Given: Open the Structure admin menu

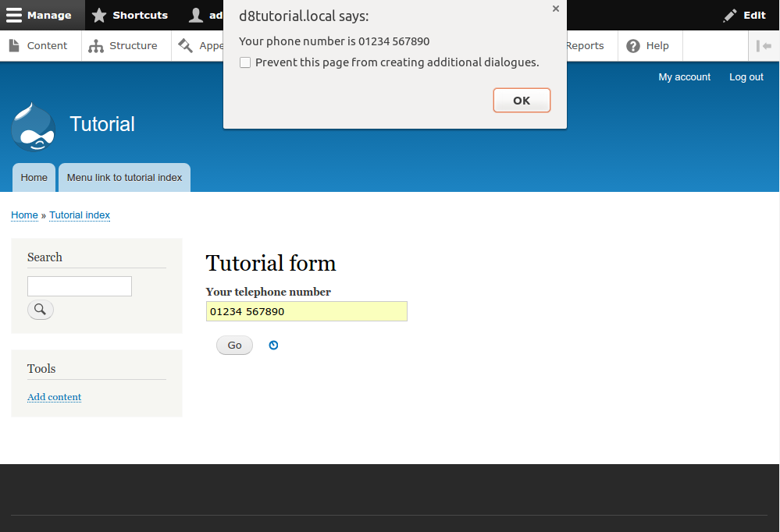Looking at the screenshot, I should point(123,46).
